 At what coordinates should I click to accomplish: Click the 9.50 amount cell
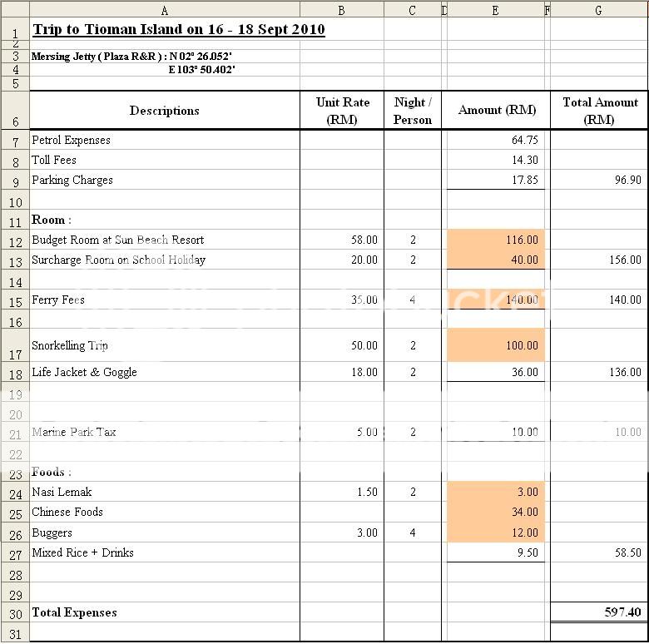(496, 552)
